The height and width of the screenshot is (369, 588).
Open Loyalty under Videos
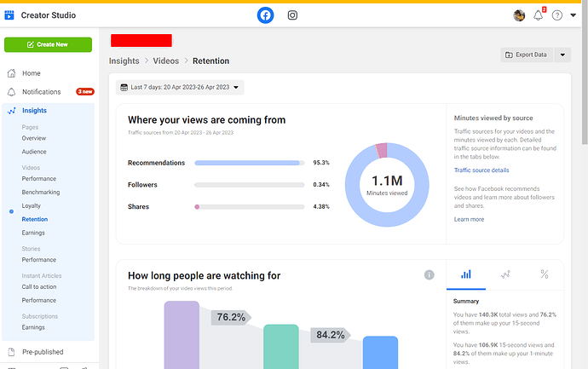pos(32,205)
